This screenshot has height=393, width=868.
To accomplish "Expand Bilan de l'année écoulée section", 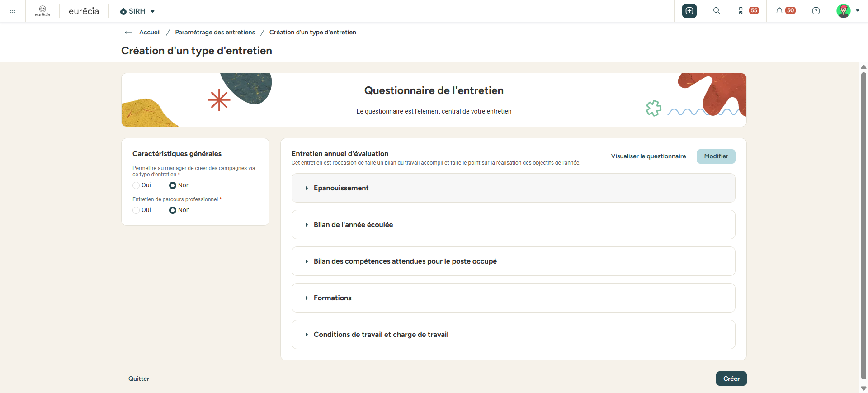I will click(514, 225).
